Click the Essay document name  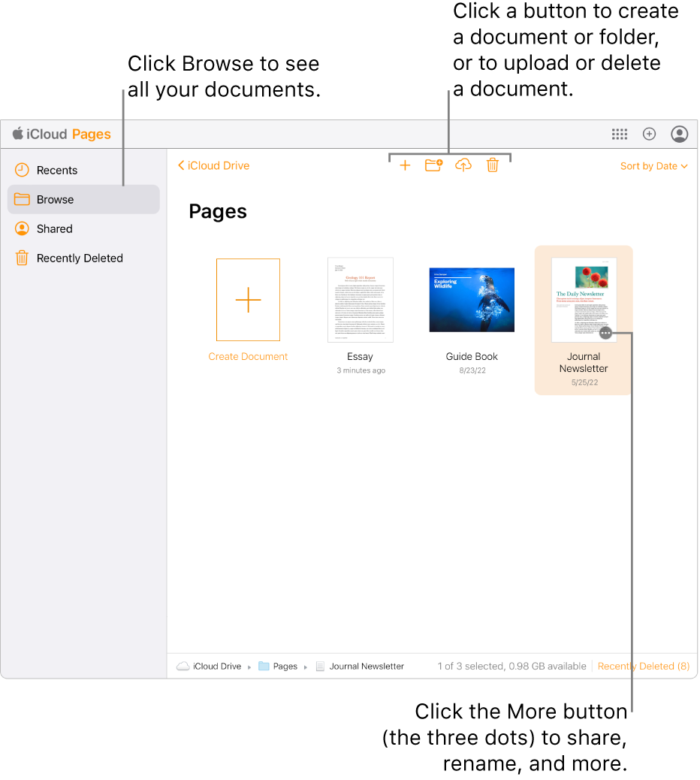[360, 357]
